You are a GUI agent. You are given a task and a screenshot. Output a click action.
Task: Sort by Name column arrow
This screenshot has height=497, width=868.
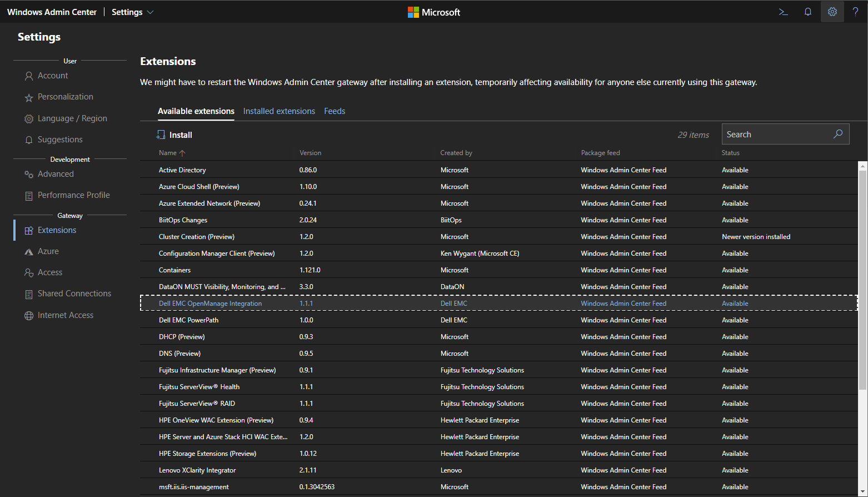pos(182,153)
